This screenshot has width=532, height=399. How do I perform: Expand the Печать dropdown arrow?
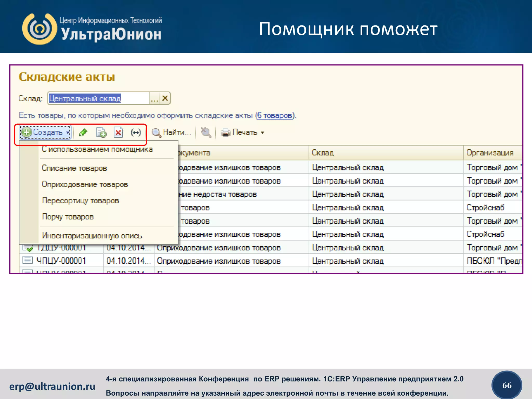(x=262, y=132)
